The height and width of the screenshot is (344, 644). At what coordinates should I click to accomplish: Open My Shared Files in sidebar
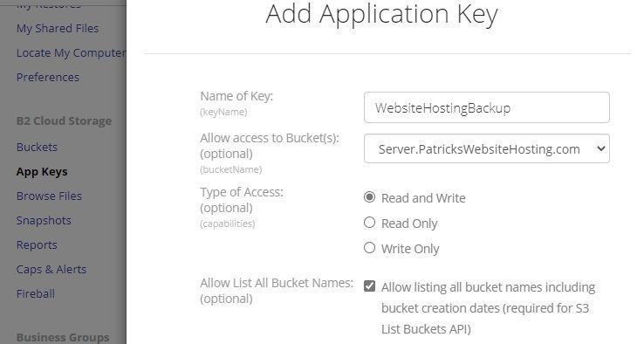pyautogui.click(x=58, y=28)
